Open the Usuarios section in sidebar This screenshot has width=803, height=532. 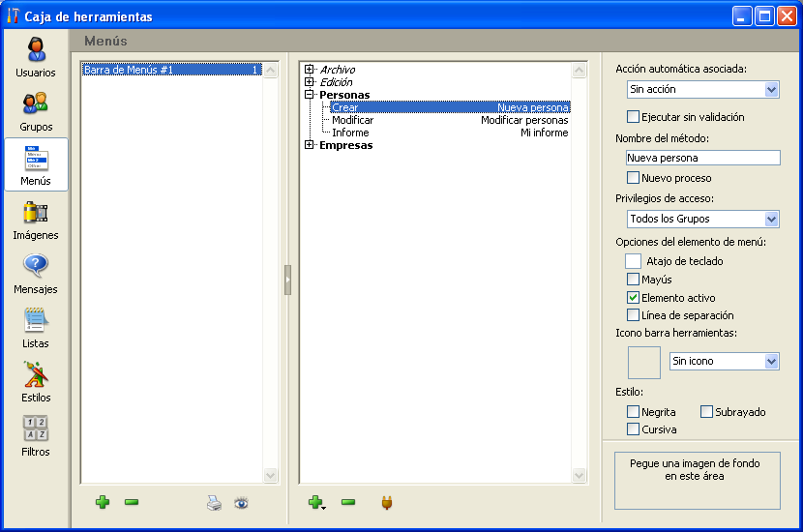click(x=36, y=56)
